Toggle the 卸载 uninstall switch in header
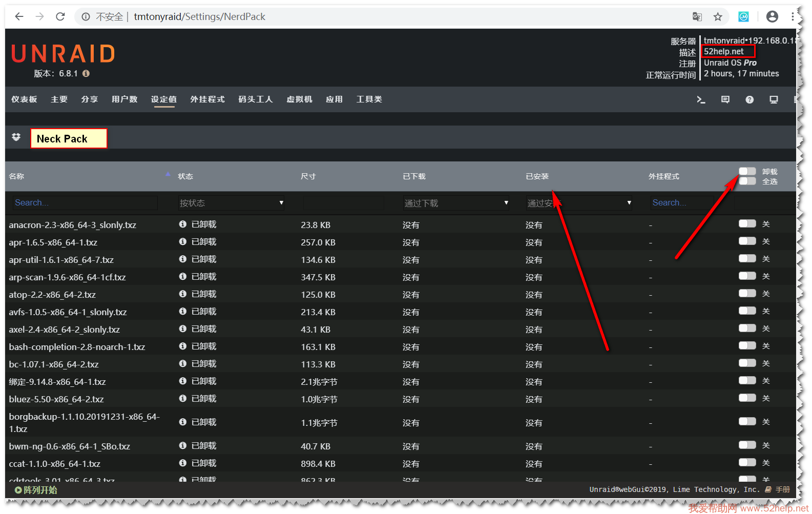The height and width of the screenshot is (514, 812). (x=747, y=171)
